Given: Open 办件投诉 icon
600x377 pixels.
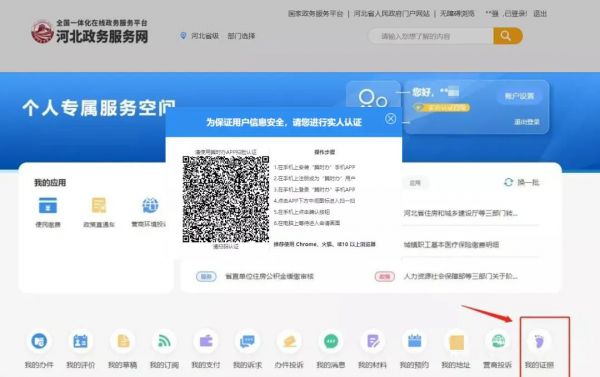Looking at the screenshot, I should 289,341.
